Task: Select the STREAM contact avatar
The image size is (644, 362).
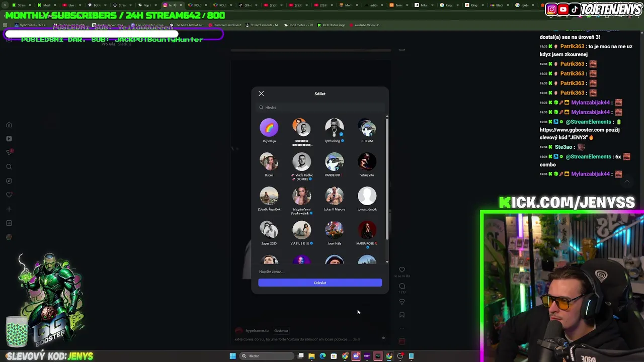Action: pyautogui.click(x=367, y=128)
